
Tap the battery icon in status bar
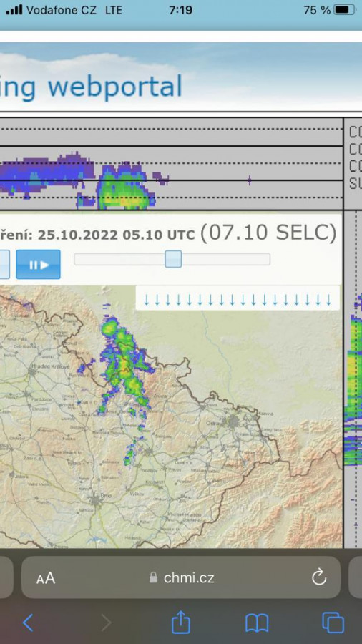point(345,10)
